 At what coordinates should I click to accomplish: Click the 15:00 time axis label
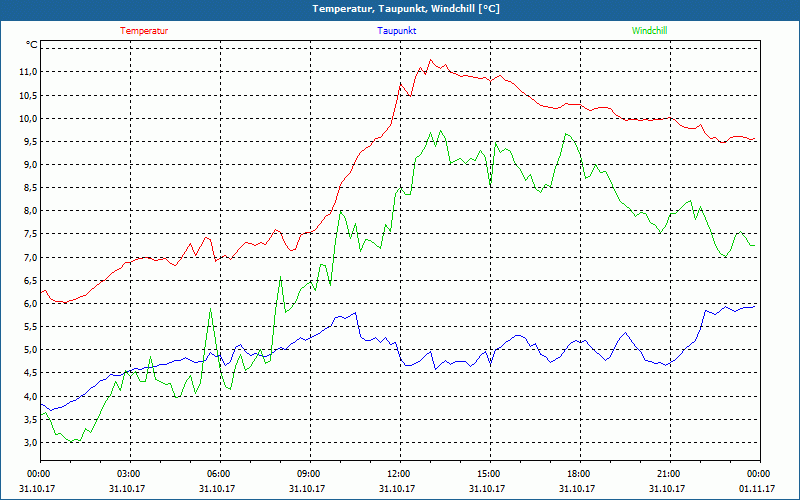490,474
